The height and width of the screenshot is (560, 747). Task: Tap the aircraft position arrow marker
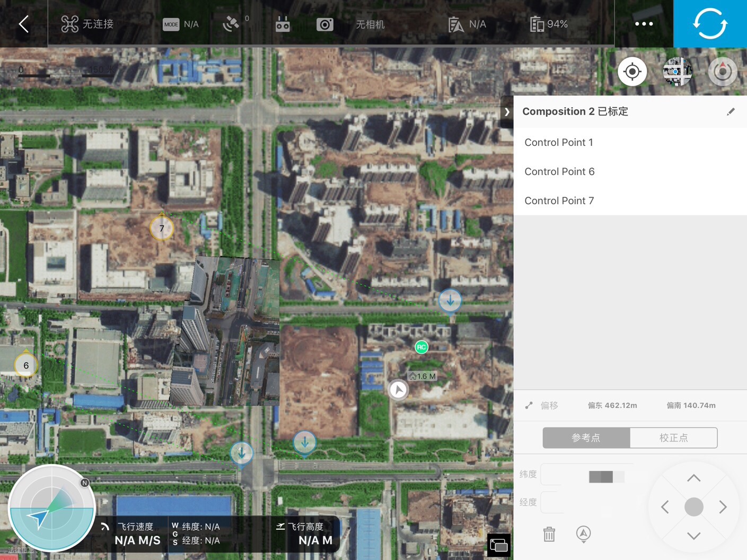(x=398, y=390)
